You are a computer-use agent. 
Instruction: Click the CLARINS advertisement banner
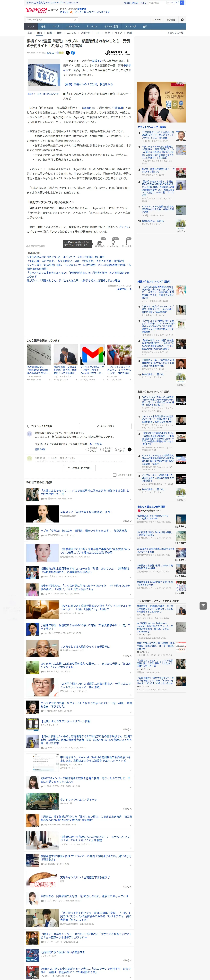pyautogui.click(x=161, y=102)
